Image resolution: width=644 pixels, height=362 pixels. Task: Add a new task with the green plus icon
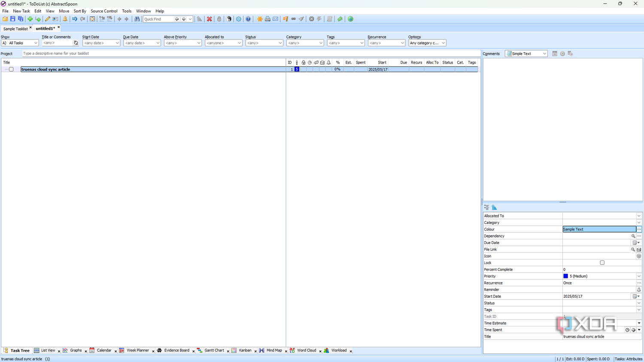click(30, 19)
